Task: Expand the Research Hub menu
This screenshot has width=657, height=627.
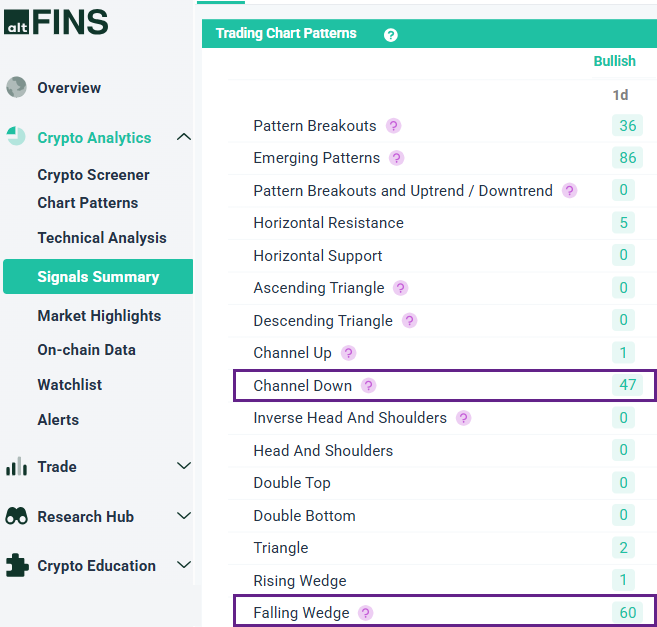Action: (183, 516)
